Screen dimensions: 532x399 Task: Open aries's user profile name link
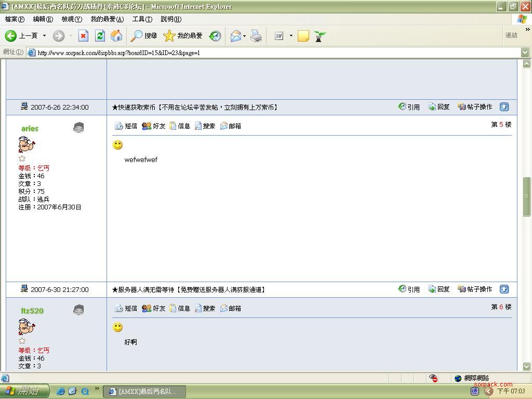[x=30, y=128]
